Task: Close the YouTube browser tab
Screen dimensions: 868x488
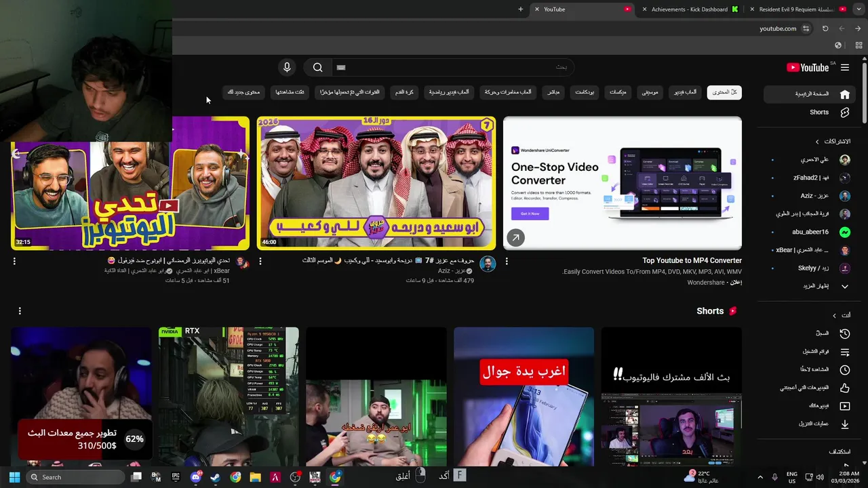Action: tap(536, 9)
